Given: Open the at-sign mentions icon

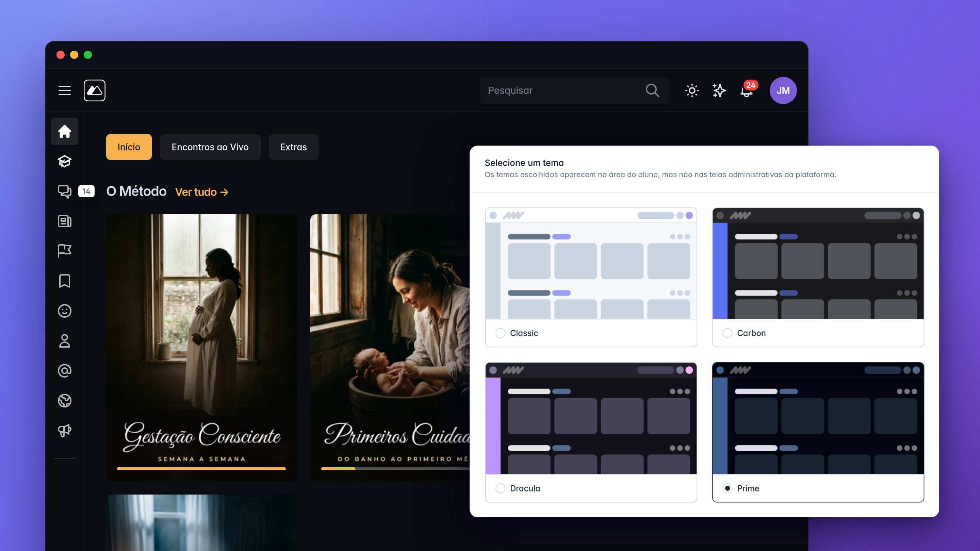Looking at the screenshot, I should 65,371.
